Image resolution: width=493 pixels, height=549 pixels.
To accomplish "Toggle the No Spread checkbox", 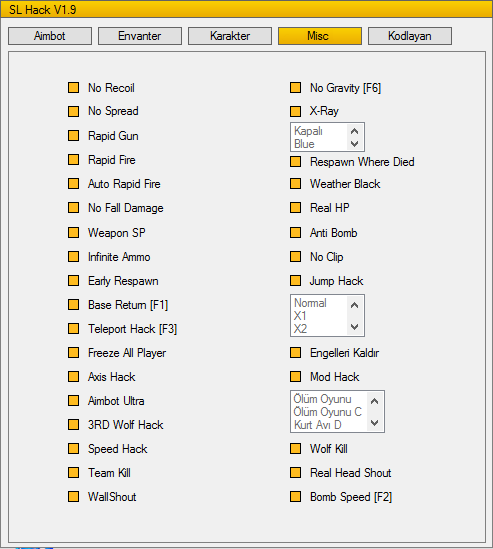I will click(73, 111).
